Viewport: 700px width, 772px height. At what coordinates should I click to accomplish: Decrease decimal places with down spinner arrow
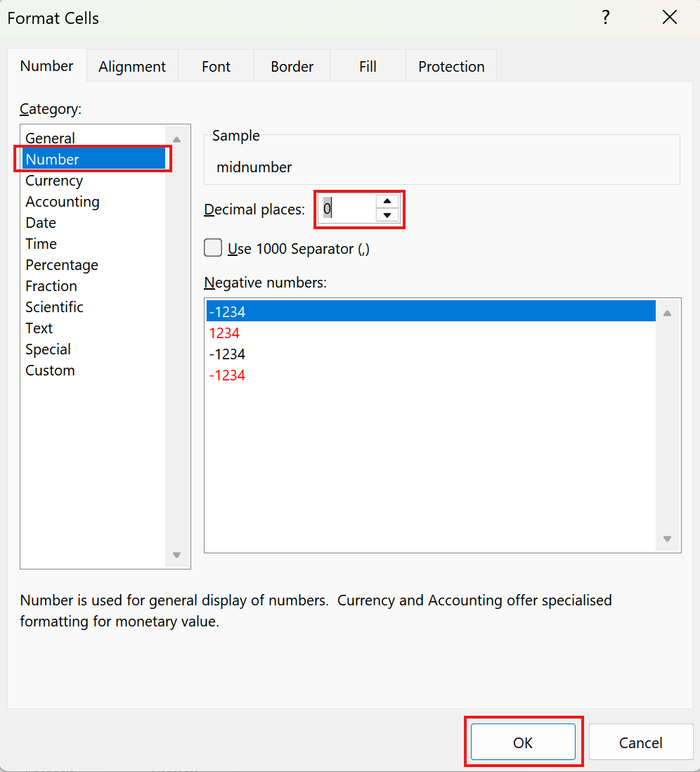[x=387, y=216]
